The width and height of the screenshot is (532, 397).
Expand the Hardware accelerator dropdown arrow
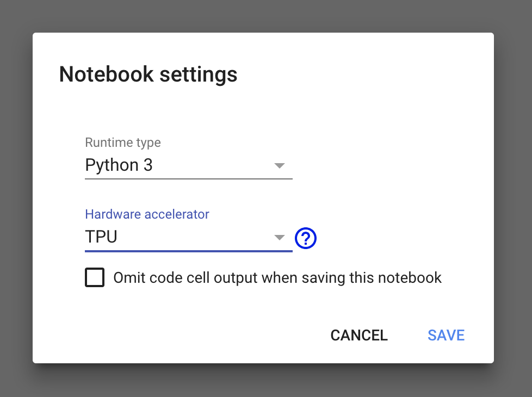point(279,238)
